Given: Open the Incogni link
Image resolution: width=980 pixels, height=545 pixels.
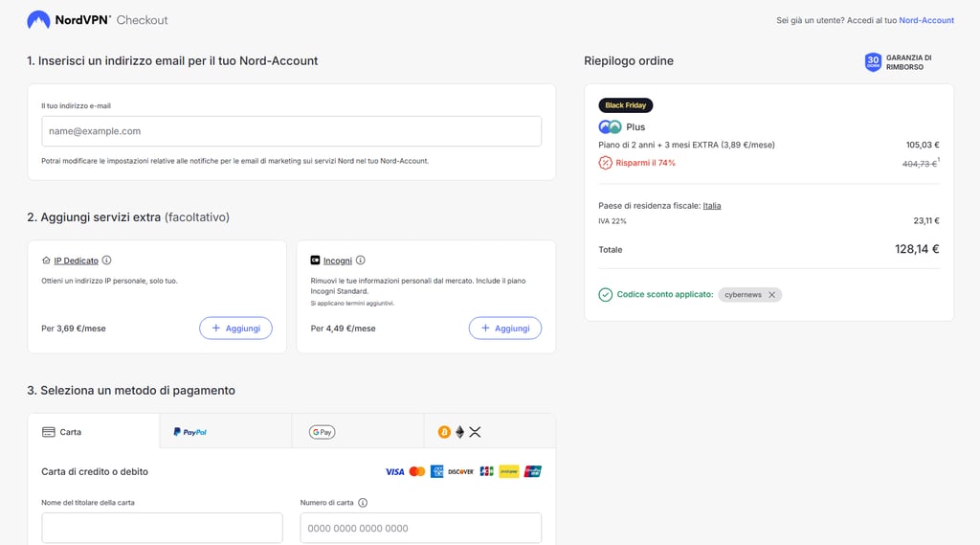Looking at the screenshot, I should [338, 261].
